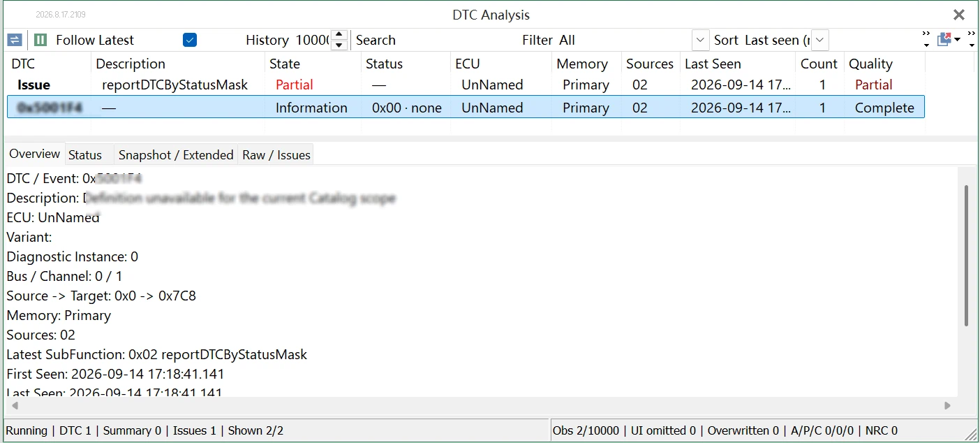The width and height of the screenshot is (980, 443).
Task: Click the Source -> Target line
Action: tap(101, 296)
